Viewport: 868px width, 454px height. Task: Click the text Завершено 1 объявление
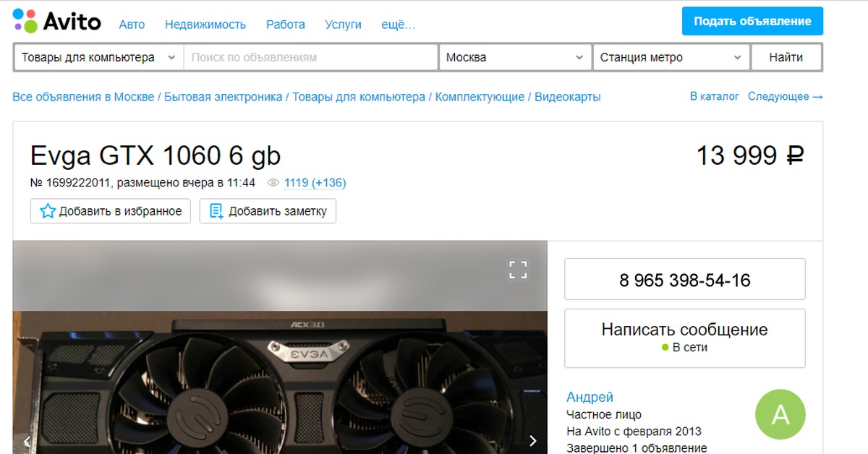[637, 448]
